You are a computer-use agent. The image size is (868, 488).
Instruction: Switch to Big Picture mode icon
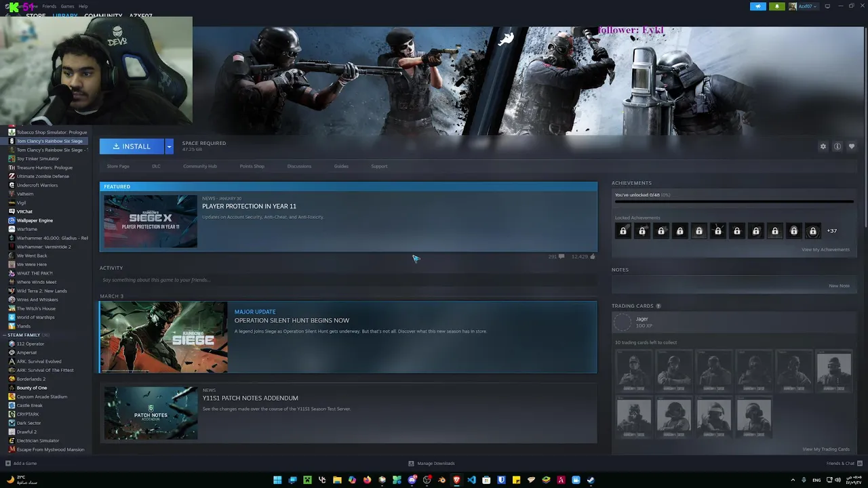(x=827, y=6)
